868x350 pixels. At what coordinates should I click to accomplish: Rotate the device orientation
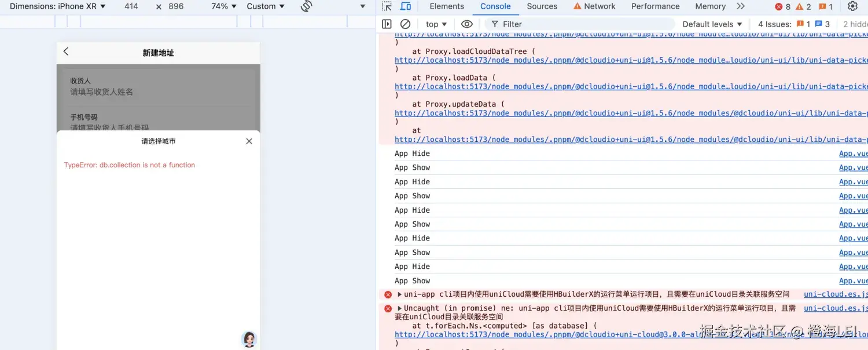coord(307,6)
